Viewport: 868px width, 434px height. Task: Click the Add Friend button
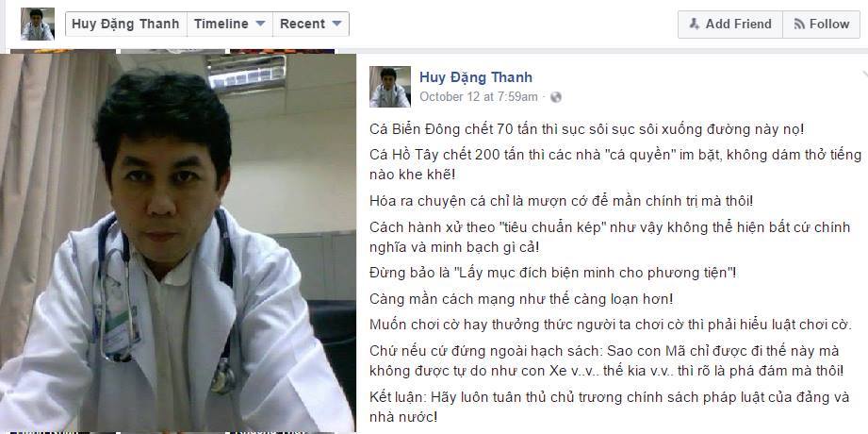(730, 25)
